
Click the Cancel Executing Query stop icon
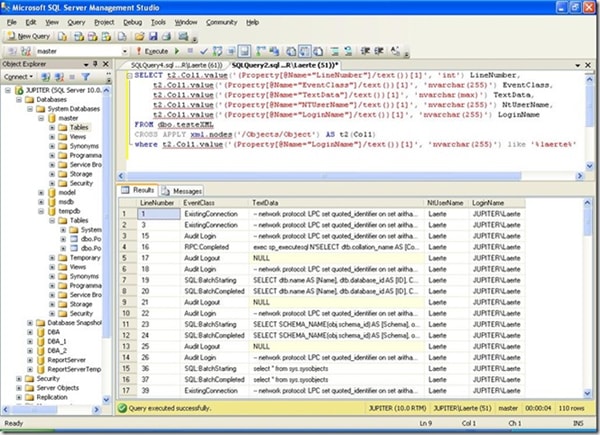point(190,51)
